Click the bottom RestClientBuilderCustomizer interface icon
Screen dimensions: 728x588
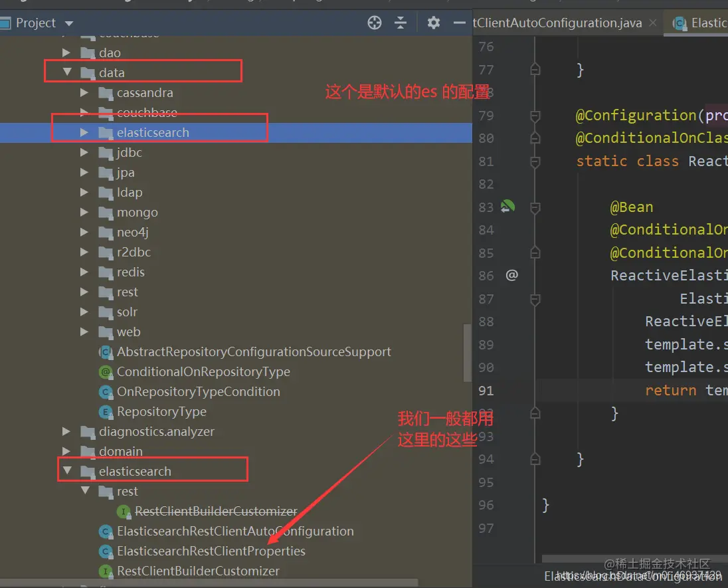(106, 571)
